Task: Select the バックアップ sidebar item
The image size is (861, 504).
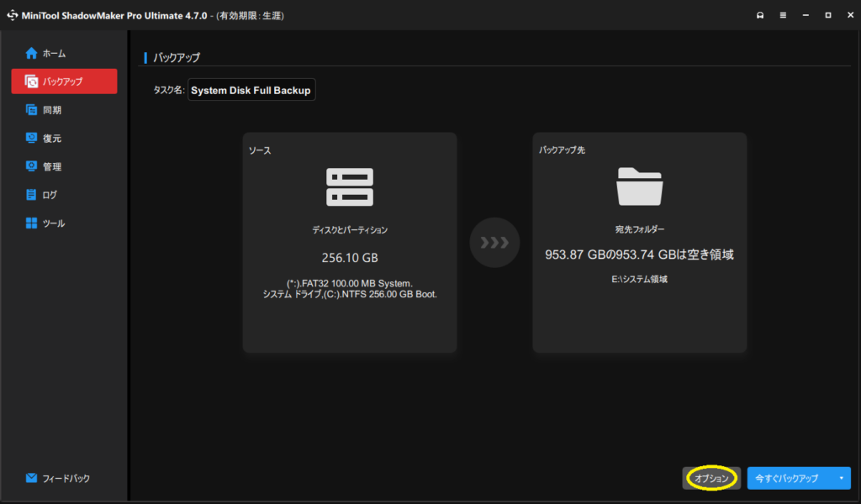Action: pos(64,81)
